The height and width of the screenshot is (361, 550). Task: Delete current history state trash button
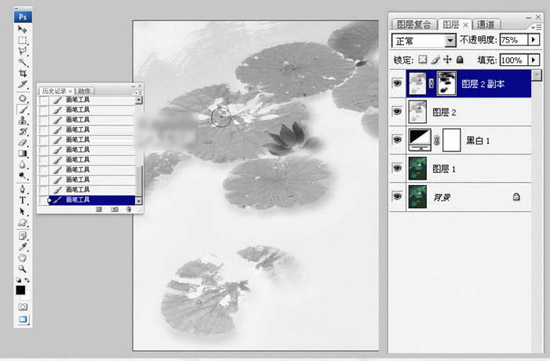click(x=129, y=209)
